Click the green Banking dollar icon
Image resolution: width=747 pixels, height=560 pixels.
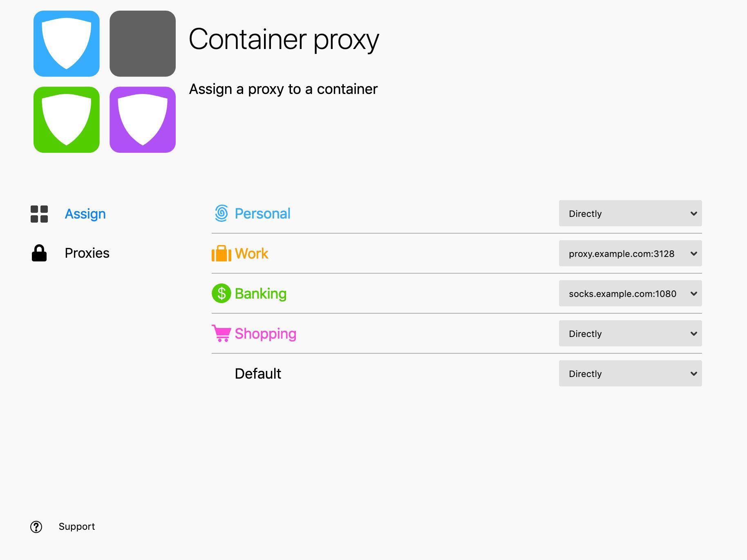pyautogui.click(x=221, y=293)
